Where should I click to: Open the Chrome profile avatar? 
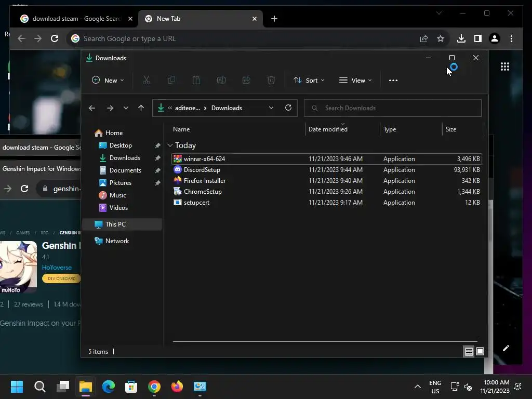(495, 38)
